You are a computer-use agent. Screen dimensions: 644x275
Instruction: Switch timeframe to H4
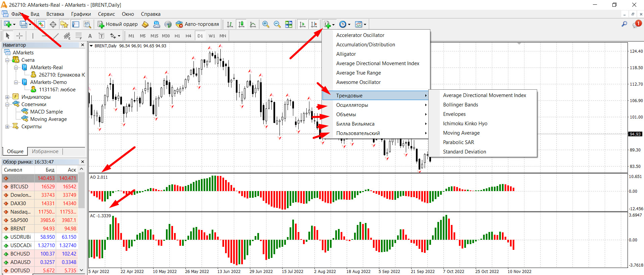pyautogui.click(x=188, y=36)
